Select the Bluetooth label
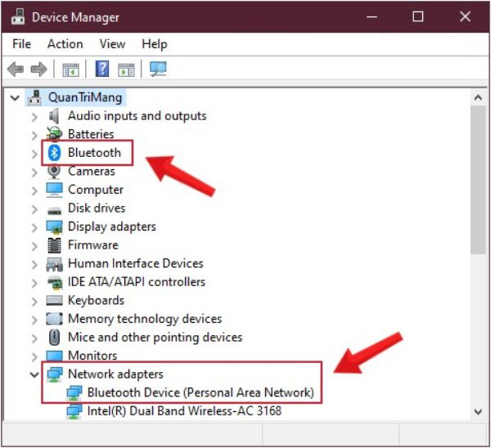The width and height of the screenshot is (491, 448). tap(94, 153)
